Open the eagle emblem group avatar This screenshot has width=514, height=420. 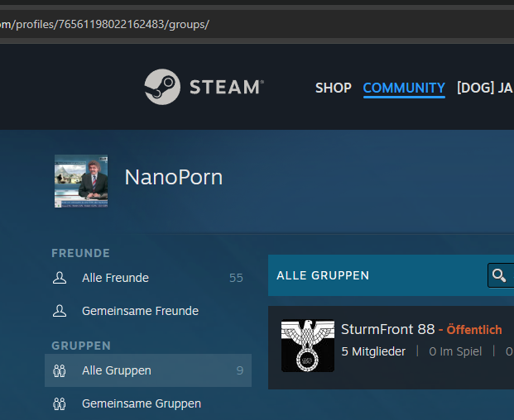(307, 346)
